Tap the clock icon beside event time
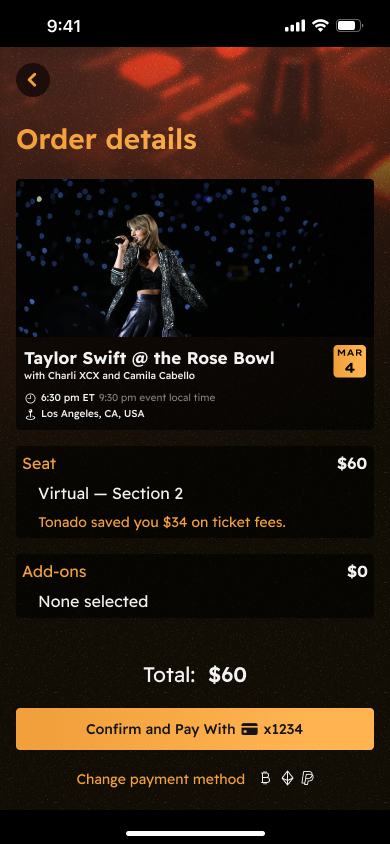 (x=31, y=398)
